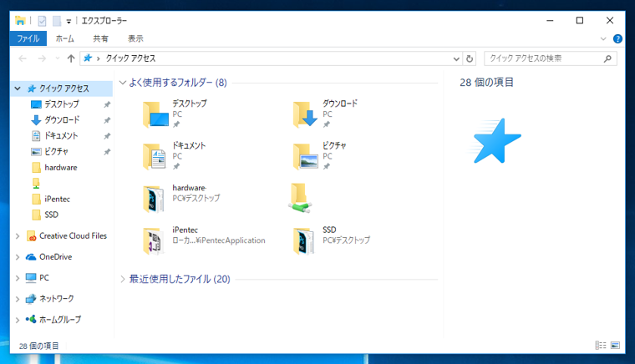The image size is (635, 364).
Task: Go forward with the right arrow button
Action: (x=42, y=58)
